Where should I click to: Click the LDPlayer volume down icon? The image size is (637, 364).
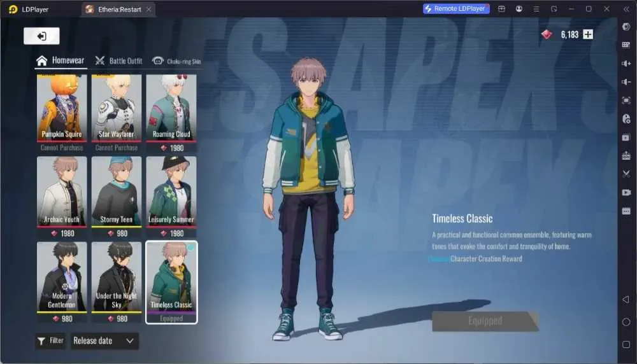point(626,82)
